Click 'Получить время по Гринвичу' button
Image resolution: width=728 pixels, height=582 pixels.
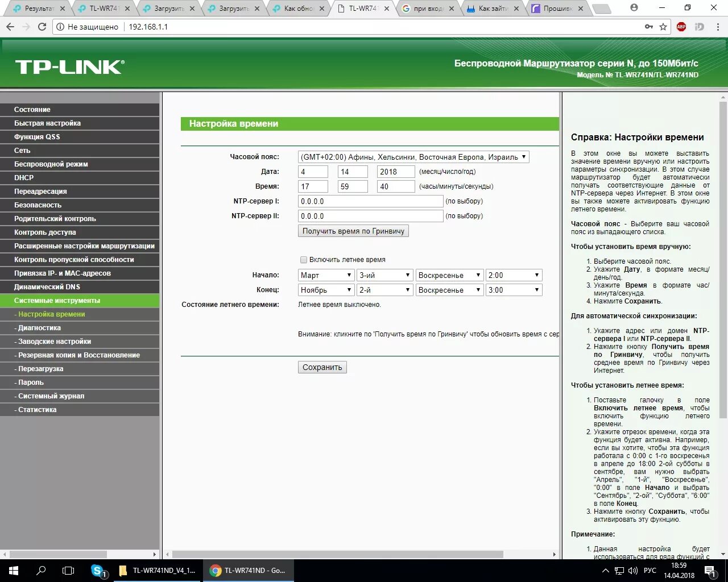point(353,231)
